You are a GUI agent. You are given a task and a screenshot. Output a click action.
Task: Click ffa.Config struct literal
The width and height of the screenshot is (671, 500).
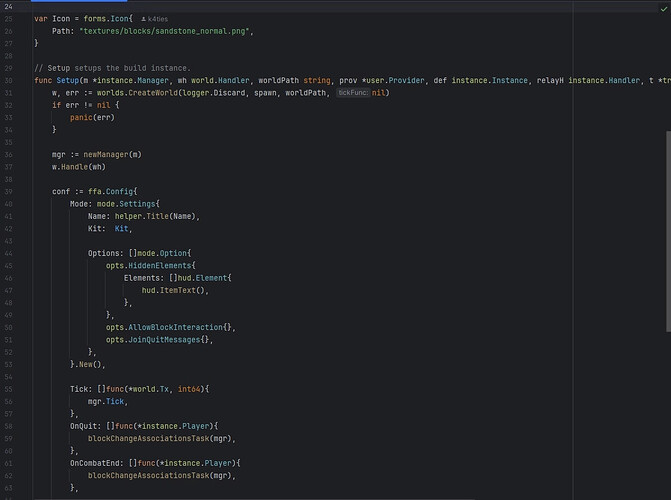click(113, 191)
